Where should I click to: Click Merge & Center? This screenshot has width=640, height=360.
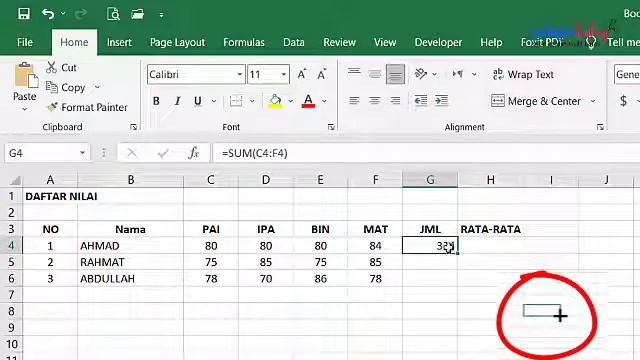(536, 101)
